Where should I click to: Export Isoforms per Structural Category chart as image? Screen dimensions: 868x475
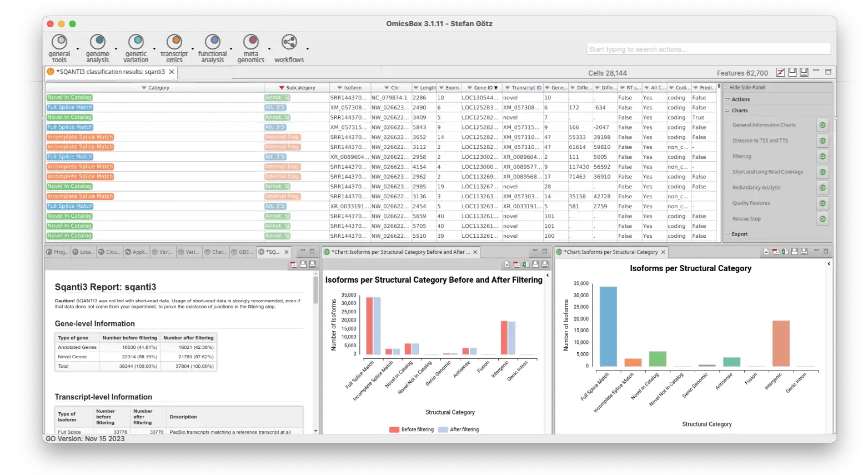(766, 252)
